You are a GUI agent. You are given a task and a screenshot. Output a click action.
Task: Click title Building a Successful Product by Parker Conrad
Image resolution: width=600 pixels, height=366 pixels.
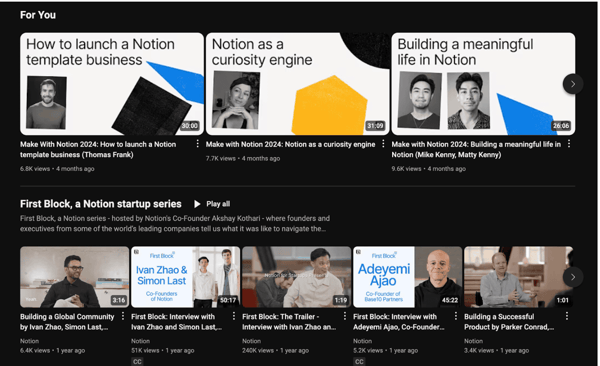[x=509, y=322]
